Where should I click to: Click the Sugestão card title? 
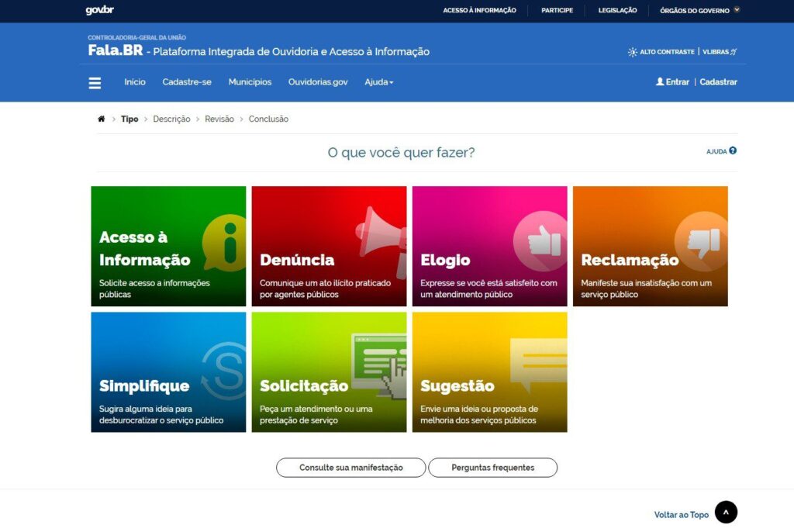point(457,386)
